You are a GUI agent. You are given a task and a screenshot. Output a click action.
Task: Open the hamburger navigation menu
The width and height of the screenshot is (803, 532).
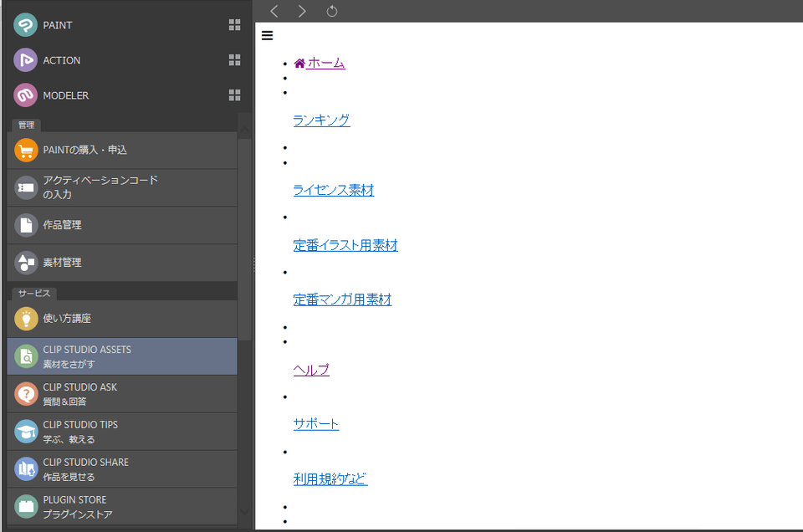(x=267, y=35)
